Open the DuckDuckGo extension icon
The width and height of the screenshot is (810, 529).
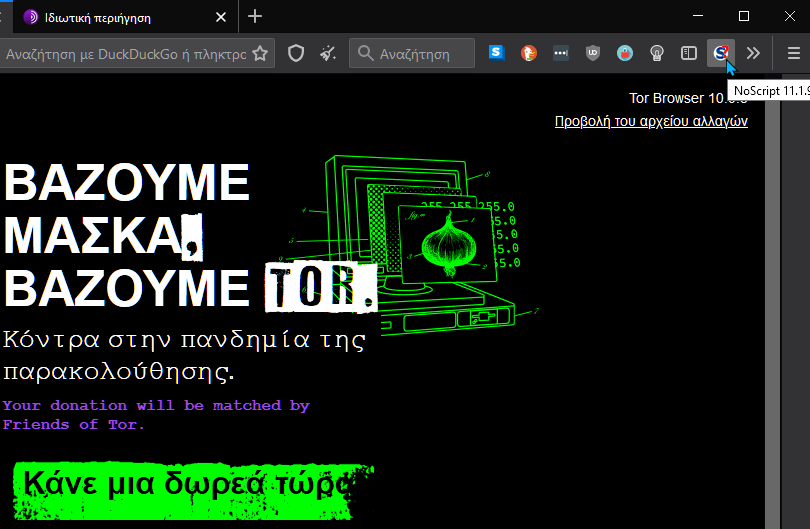point(528,53)
